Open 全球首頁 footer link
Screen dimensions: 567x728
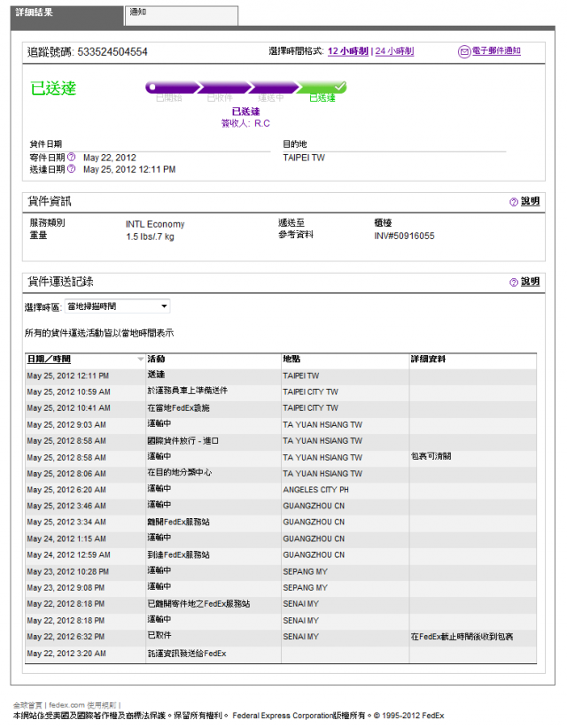(x=27, y=705)
